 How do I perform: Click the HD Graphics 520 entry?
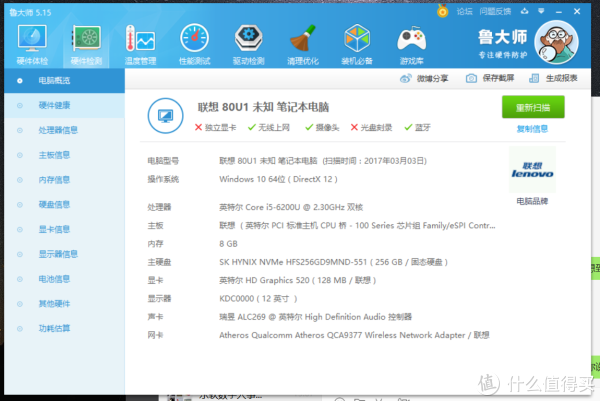[297, 280]
